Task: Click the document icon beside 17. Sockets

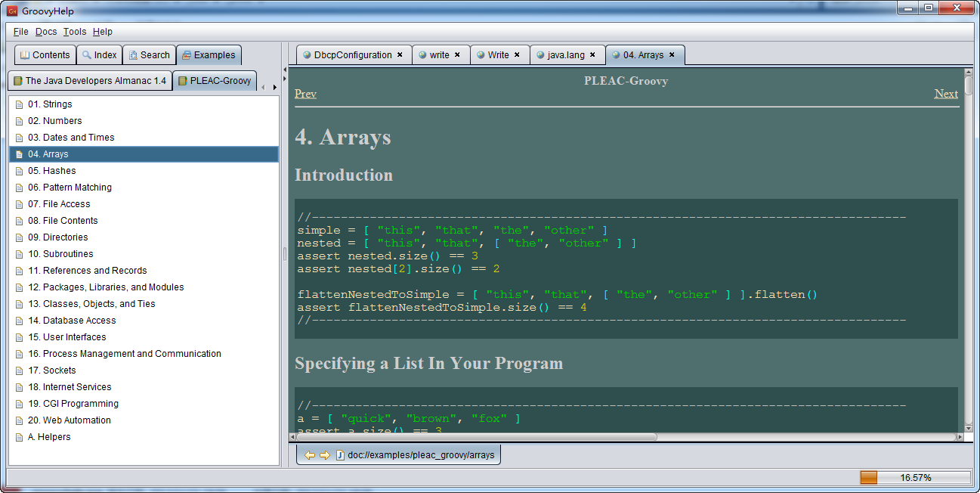Action: point(19,371)
